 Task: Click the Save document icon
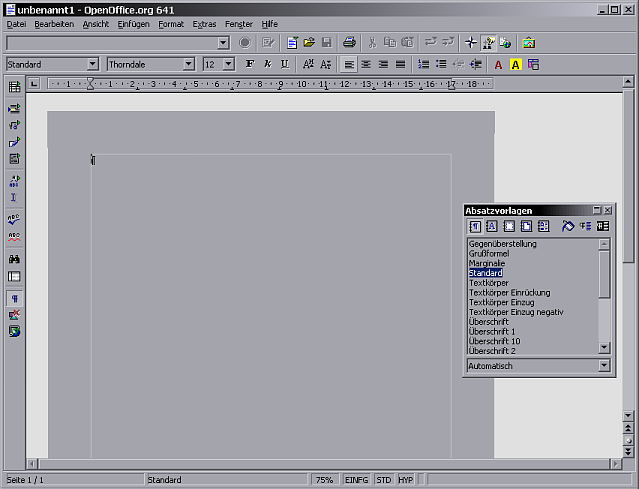[x=326, y=43]
